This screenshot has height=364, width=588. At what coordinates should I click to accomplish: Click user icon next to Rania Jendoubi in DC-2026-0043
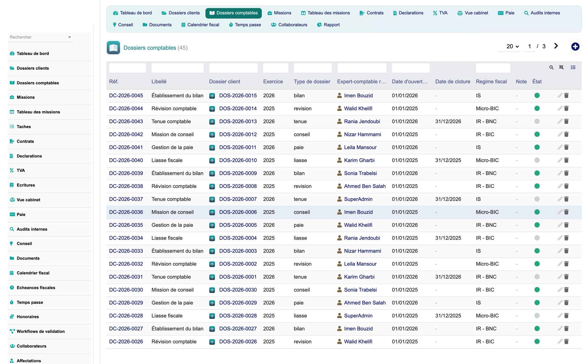tap(339, 121)
